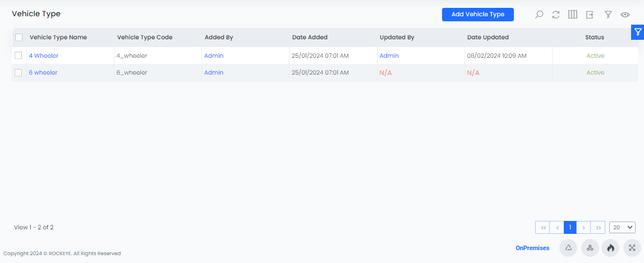Screen dimensions: 644x263
Task: Sort by Status column header
Action: (595, 38)
